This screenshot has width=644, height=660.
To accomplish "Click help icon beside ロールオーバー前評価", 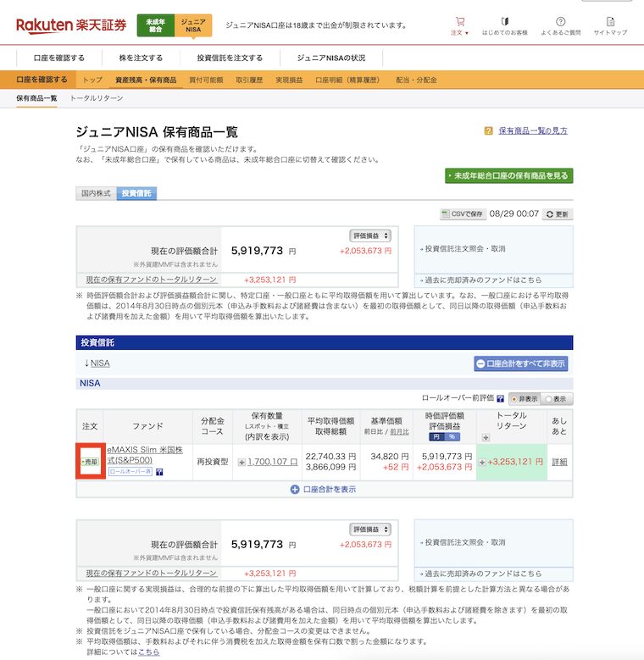I will 501,397.
